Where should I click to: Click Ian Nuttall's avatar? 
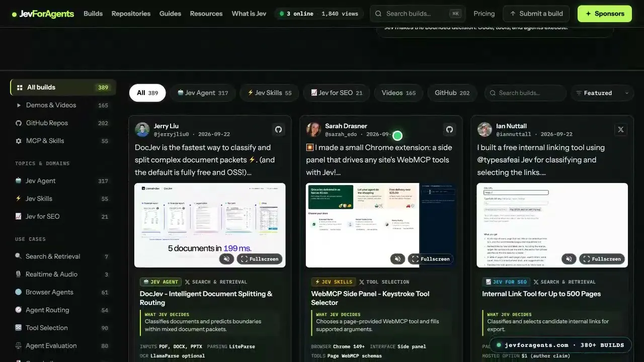[x=485, y=130]
